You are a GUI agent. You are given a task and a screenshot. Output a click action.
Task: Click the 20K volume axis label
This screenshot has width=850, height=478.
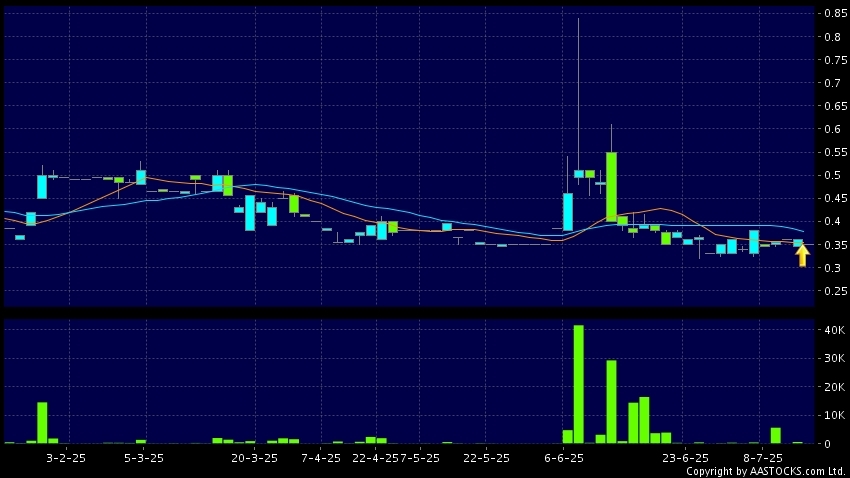(x=834, y=387)
